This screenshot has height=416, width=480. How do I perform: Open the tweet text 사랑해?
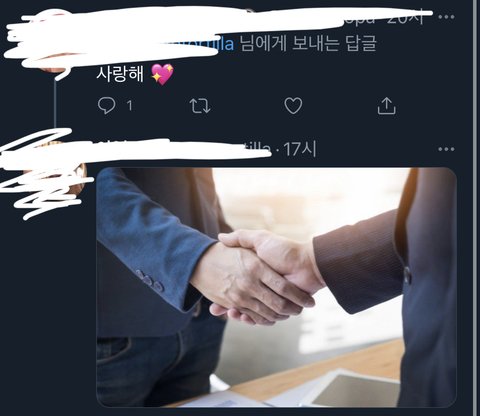click(x=120, y=74)
